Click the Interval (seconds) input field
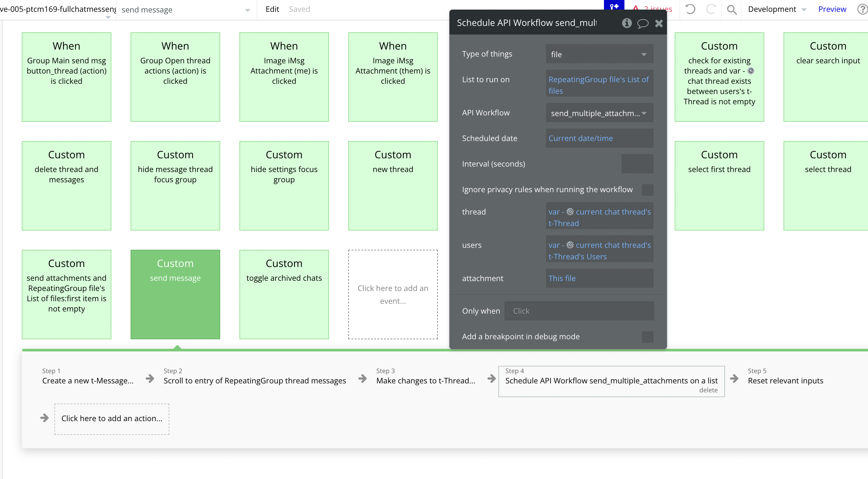Screen dimensions: 868x479 pos(637,164)
